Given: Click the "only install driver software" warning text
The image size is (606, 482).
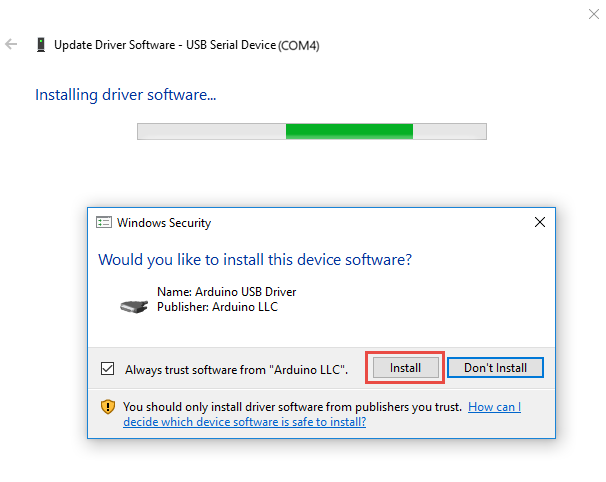Looking at the screenshot, I should point(292,407).
